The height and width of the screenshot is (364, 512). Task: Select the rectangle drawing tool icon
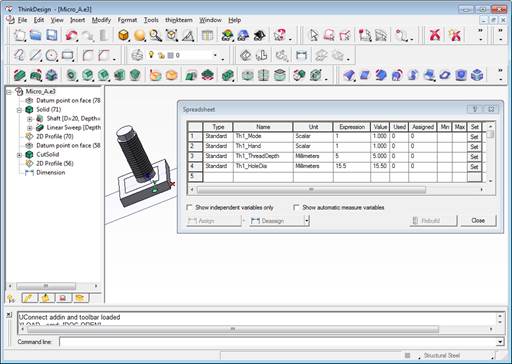(67, 55)
